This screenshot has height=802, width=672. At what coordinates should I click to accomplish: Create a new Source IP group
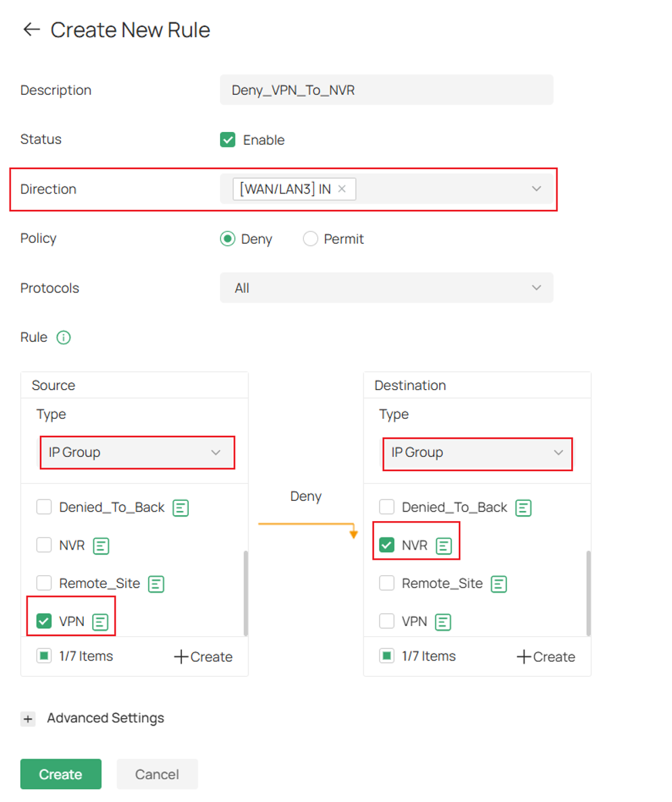[x=204, y=656]
